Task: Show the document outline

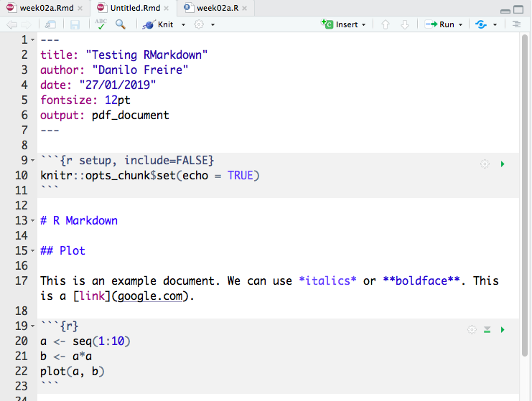Action: coord(516,24)
